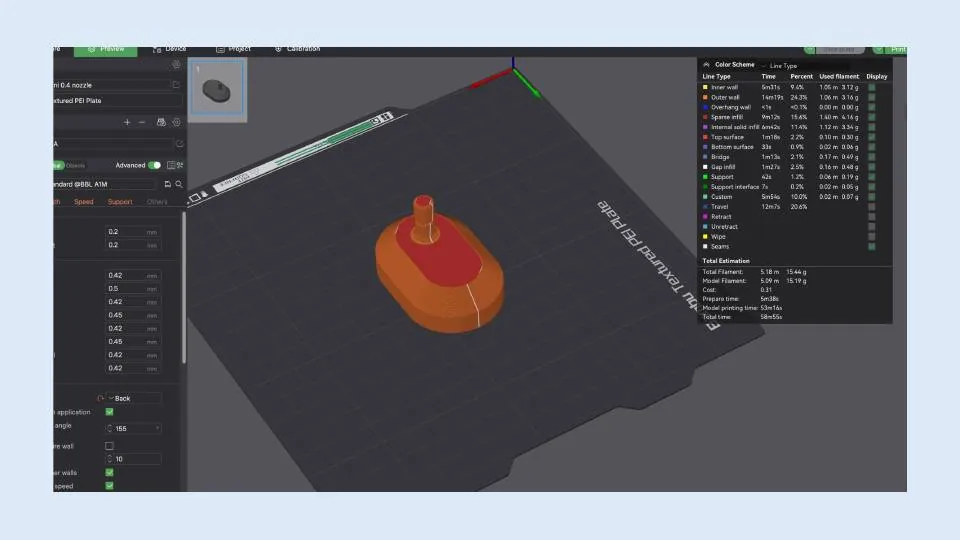Open the Textured PEI Plate type dropdown
Image resolution: width=960 pixels, height=540 pixels.
click(117, 100)
